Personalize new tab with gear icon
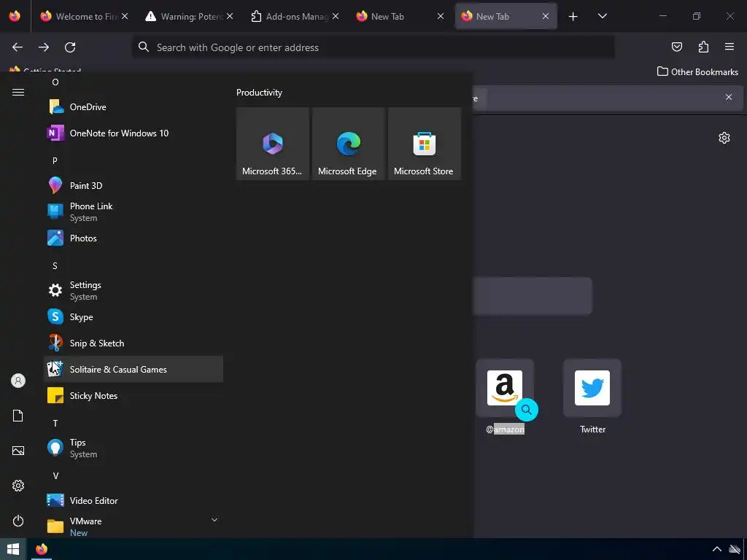Screen dimensions: 747x560 point(724,138)
